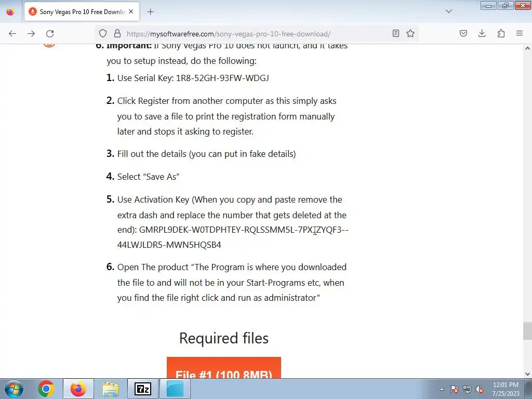This screenshot has width=532, height=399.
Task: Click the bold 'Important:' label
Action: coord(129,46)
